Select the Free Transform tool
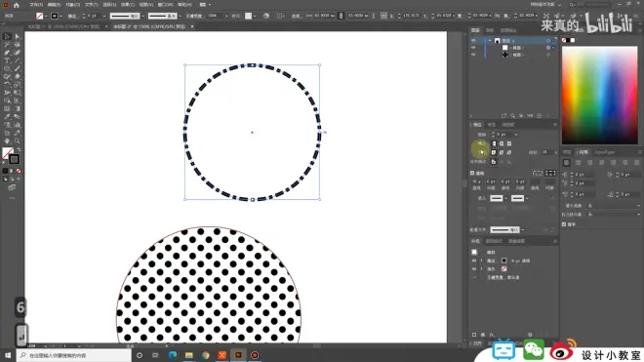The width and height of the screenshot is (644, 362). click(x=18, y=93)
